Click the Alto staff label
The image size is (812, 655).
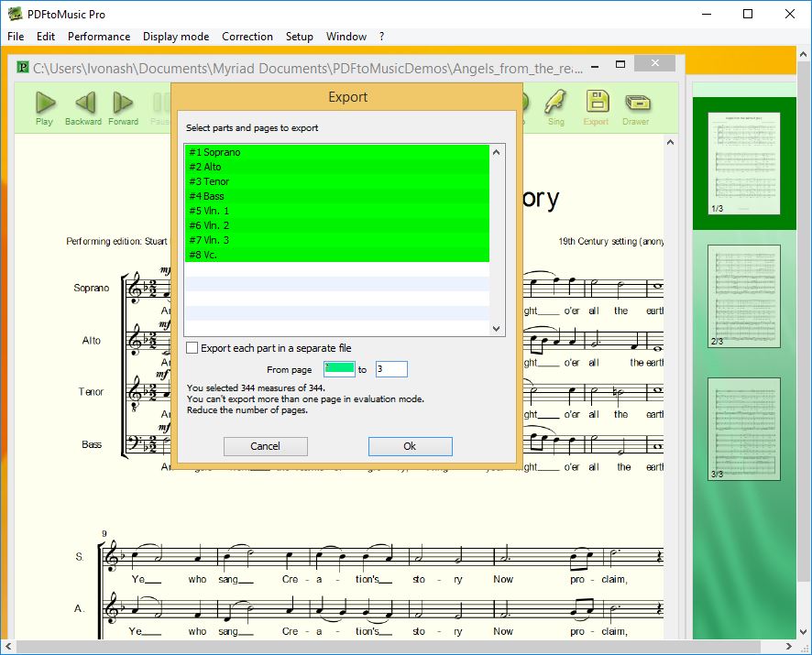click(91, 340)
